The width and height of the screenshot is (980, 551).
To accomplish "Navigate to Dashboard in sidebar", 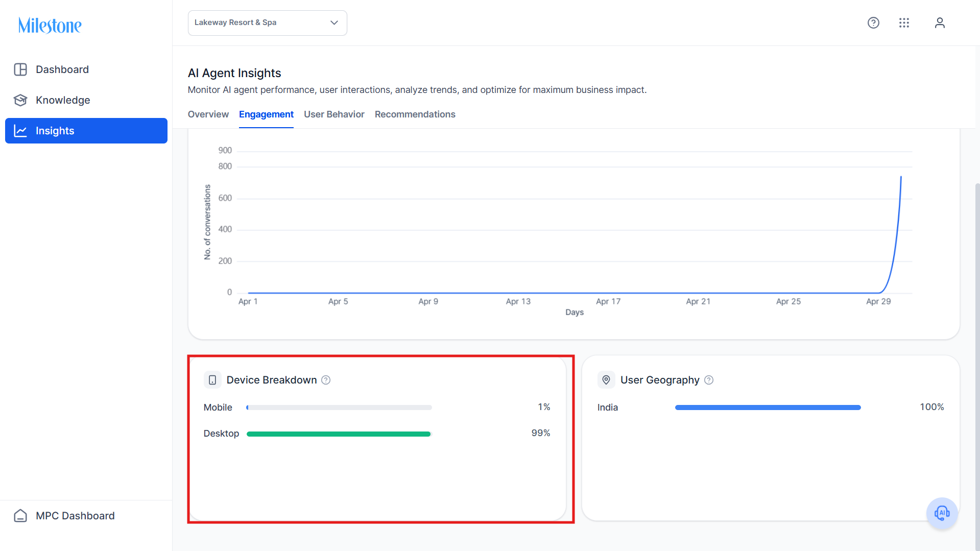I will [x=86, y=69].
